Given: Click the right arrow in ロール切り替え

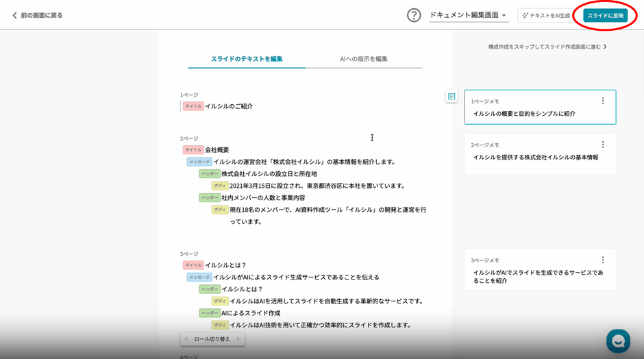Looking at the screenshot, I should click(x=238, y=339).
